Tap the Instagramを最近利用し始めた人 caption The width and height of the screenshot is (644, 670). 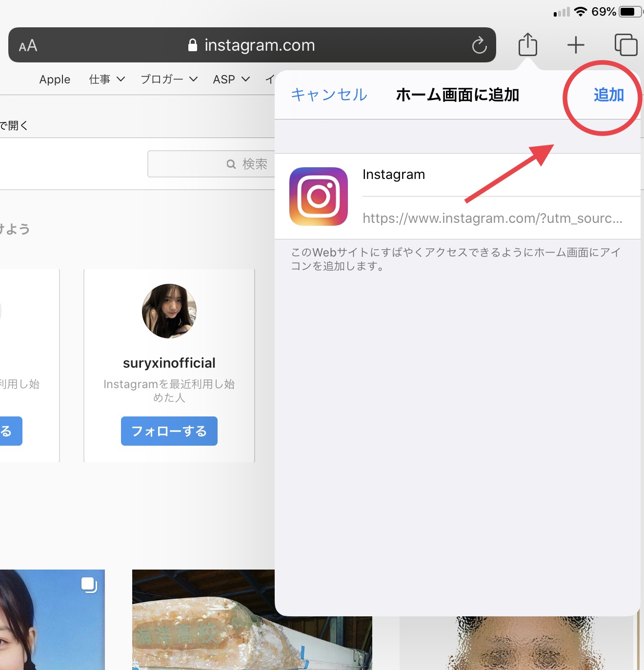point(169,391)
